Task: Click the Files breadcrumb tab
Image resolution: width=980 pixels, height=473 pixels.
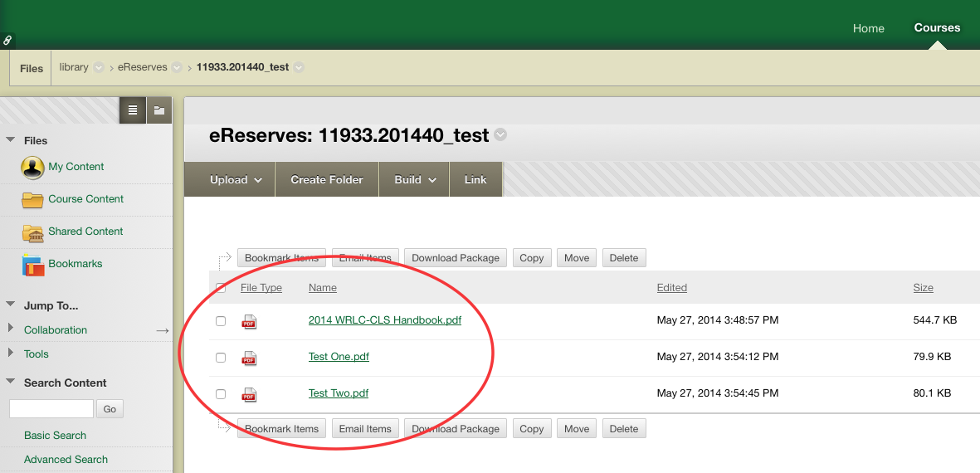Action: tap(32, 68)
